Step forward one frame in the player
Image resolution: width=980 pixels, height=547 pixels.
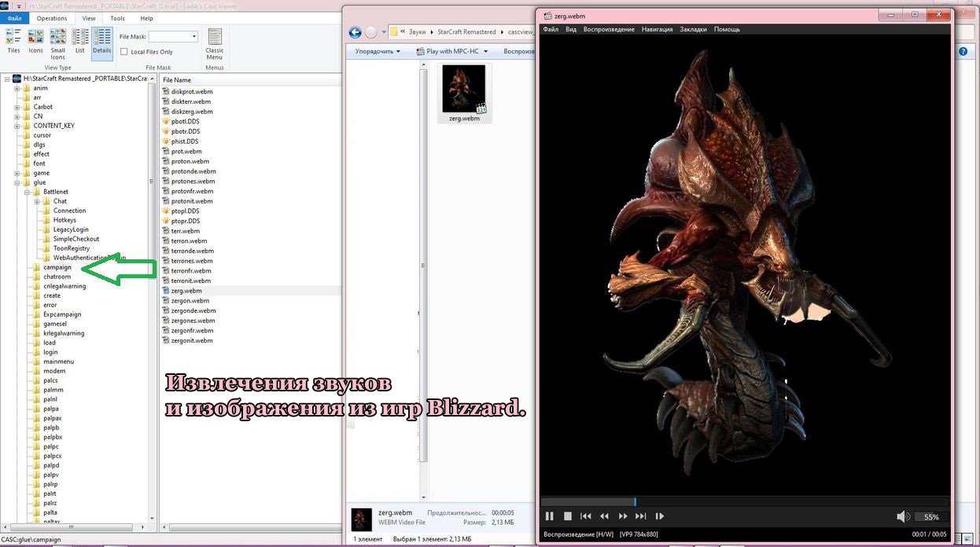(659, 516)
